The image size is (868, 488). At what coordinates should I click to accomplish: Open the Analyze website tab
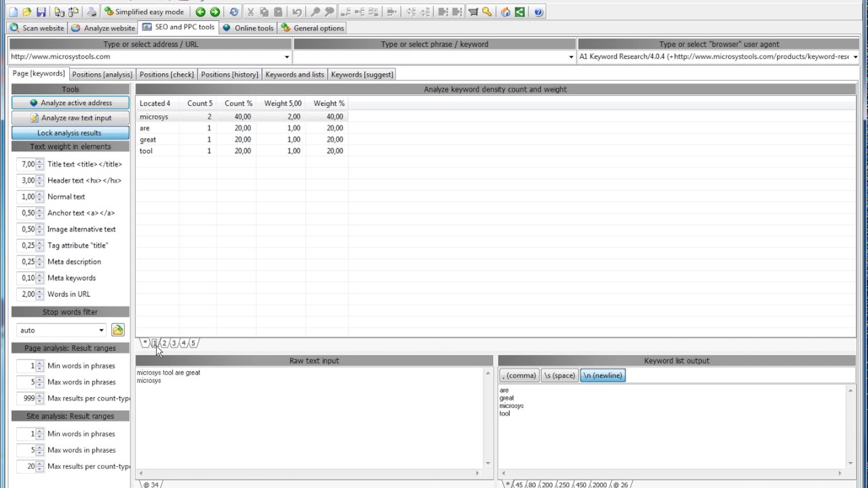(103, 28)
